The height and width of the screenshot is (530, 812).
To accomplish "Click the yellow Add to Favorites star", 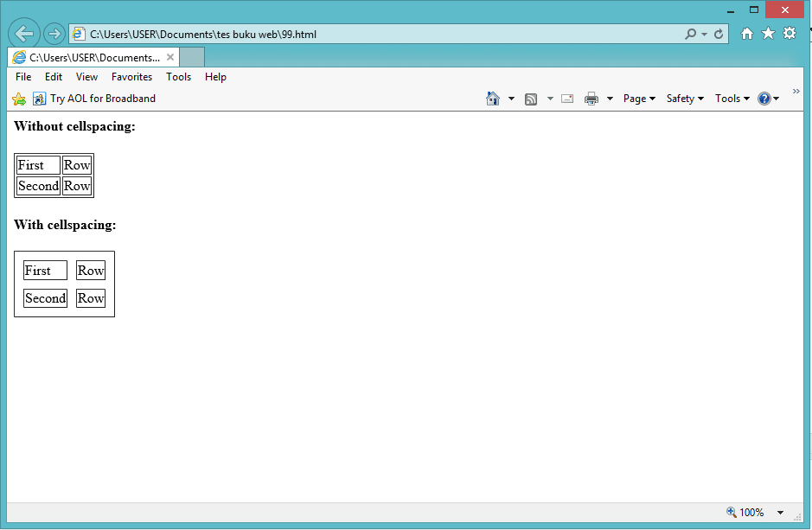I will (17, 99).
